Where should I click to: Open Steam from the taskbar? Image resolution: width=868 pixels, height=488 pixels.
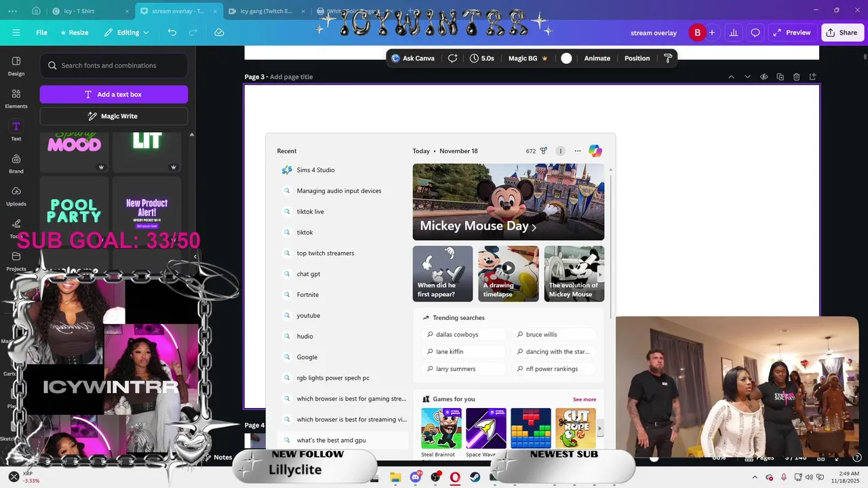click(475, 477)
